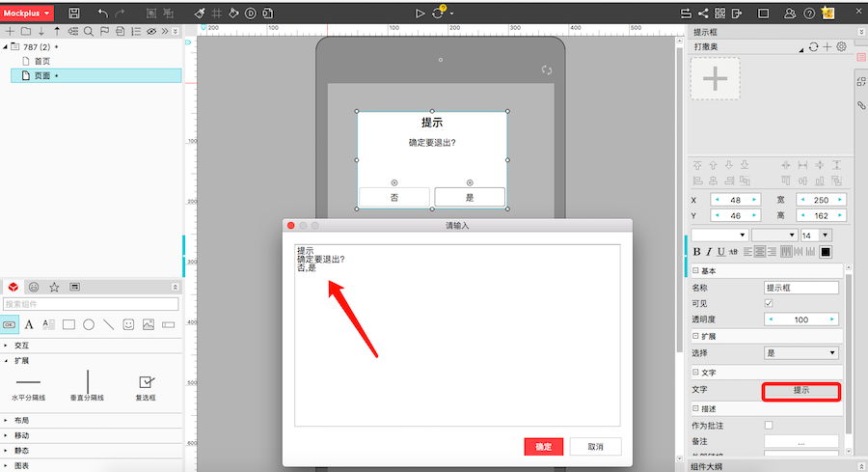Click the QR code icon
The width and height of the screenshot is (868, 472).
coord(719,14)
